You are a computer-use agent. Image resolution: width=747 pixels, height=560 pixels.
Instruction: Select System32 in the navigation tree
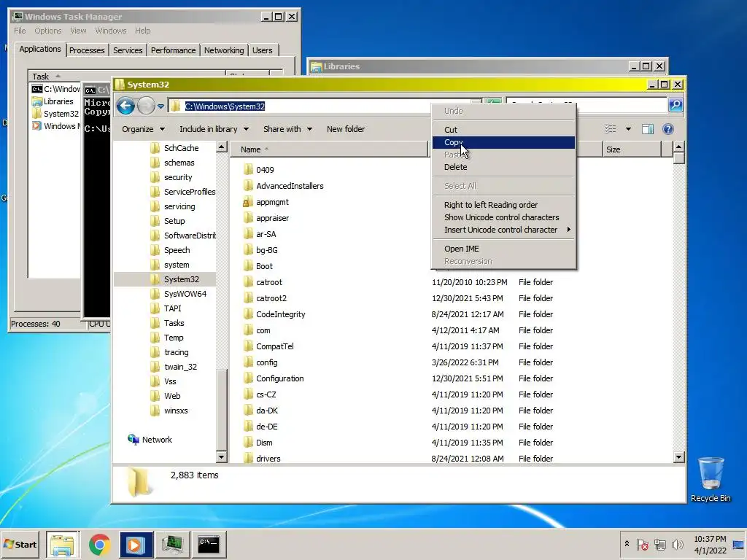pos(174,279)
